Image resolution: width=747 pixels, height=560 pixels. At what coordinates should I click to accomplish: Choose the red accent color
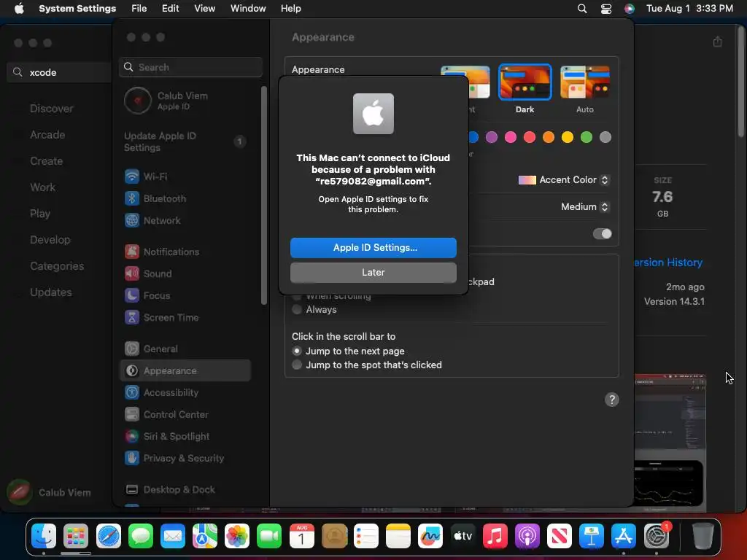[530, 138]
